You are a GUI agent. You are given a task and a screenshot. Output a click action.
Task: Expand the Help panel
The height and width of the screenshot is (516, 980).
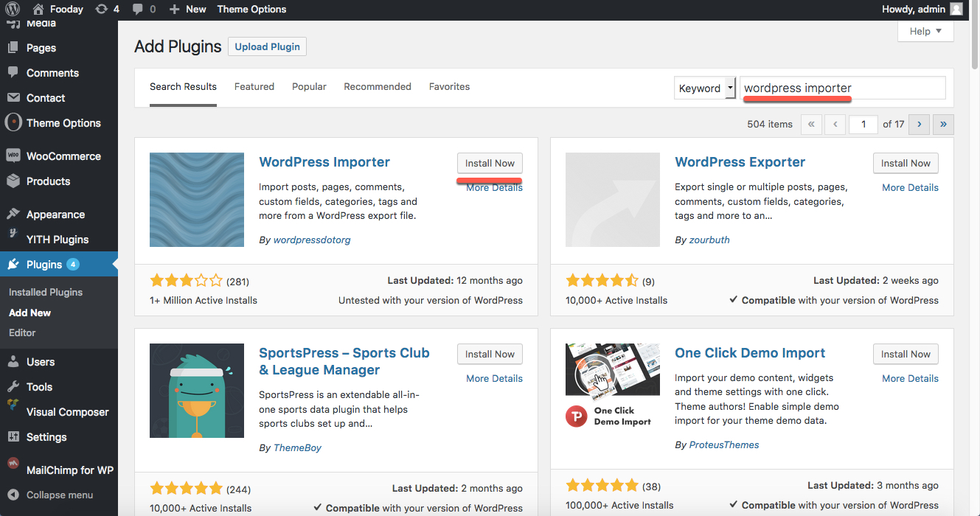click(925, 31)
